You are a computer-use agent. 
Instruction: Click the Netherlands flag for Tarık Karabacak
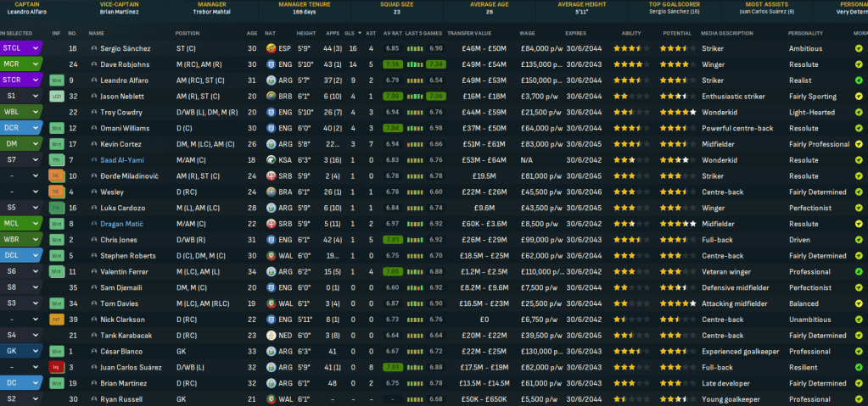point(272,336)
